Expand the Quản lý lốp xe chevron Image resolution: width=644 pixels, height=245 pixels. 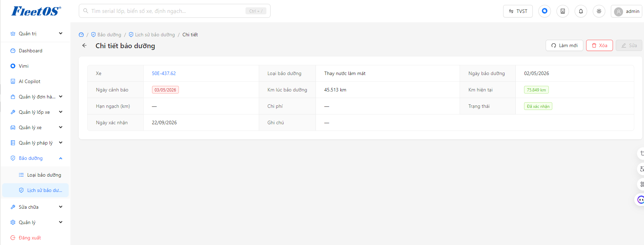61,112
